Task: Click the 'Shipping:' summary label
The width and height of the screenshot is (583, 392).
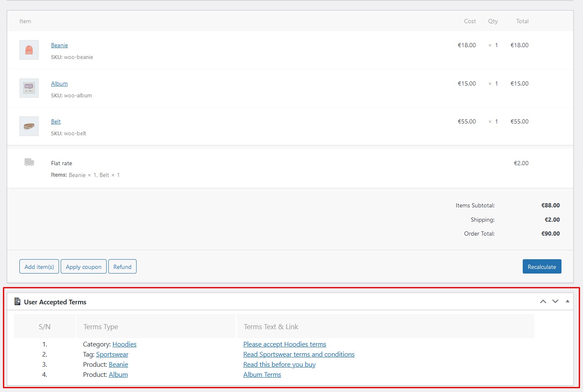Action: click(483, 220)
